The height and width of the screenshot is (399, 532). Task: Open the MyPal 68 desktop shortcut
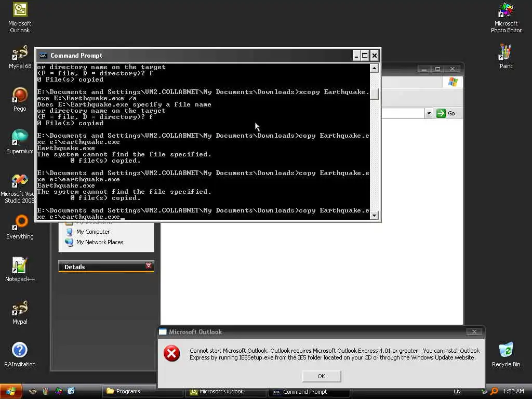20,57
